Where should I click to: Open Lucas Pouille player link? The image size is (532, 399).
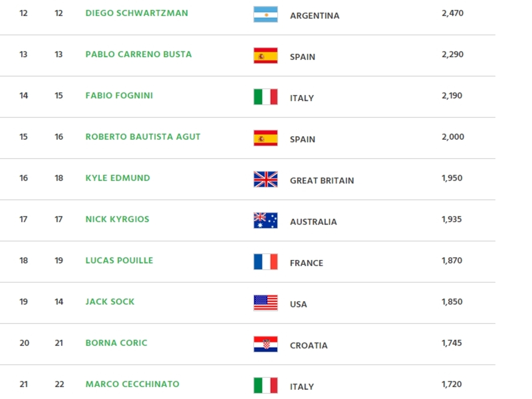click(119, 260)
